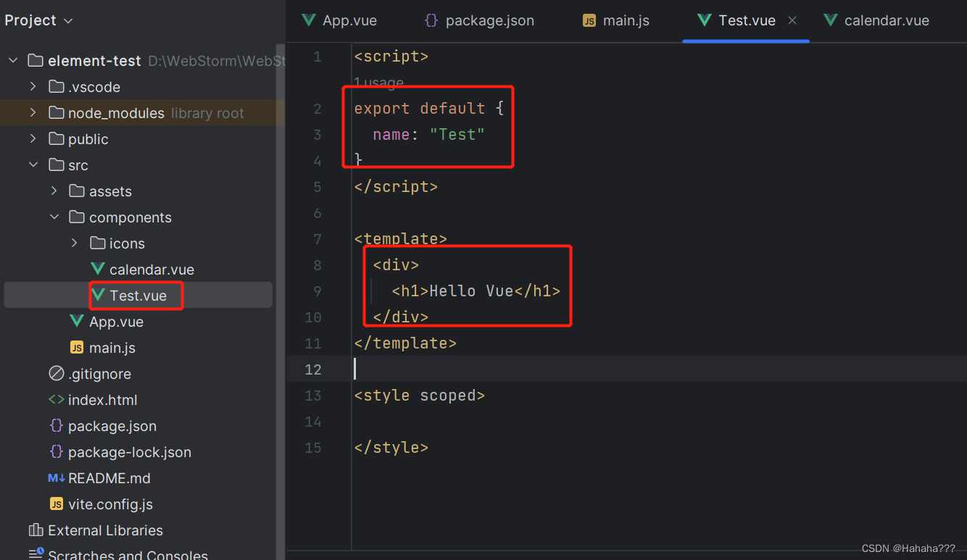Switch to the App.vue editor tab

click(x=339, y=20)
